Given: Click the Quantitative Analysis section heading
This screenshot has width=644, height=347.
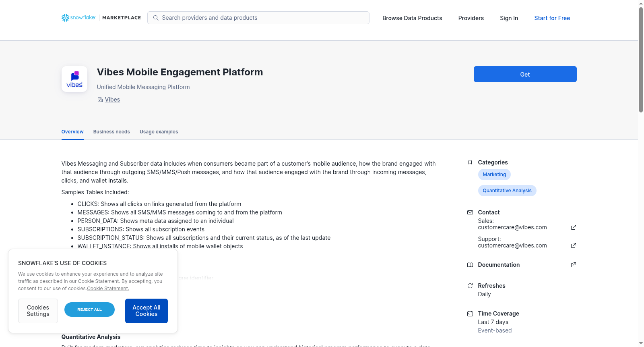Looking at the screenshot, I should tap(91, 337).
